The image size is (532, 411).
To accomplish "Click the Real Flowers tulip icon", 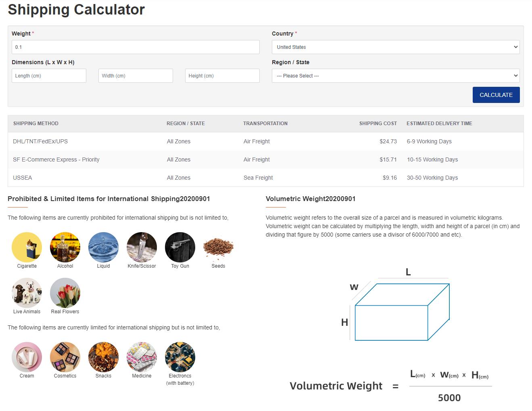I will 65,293.
